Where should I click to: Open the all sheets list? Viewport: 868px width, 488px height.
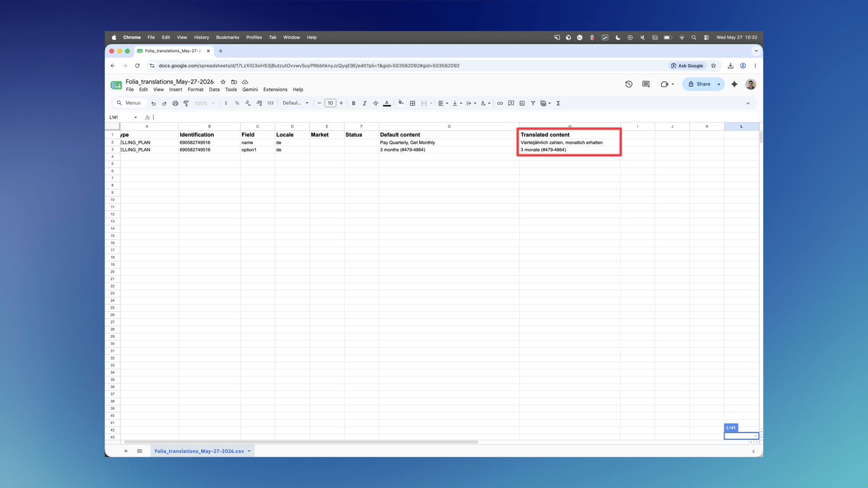tap(139, 451)
